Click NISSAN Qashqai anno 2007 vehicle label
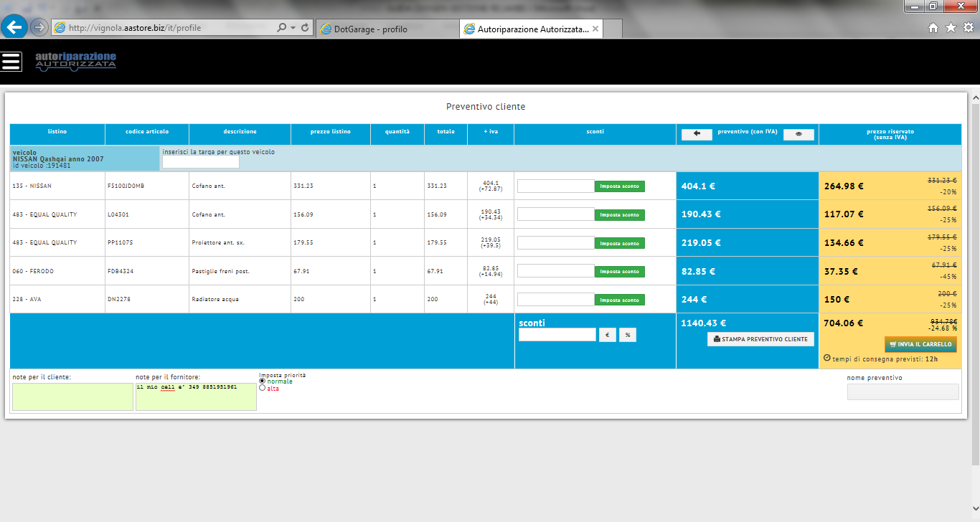 pyautogui.click(x=58, y=158)
